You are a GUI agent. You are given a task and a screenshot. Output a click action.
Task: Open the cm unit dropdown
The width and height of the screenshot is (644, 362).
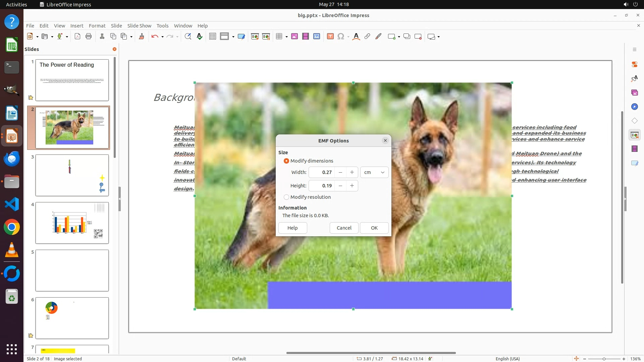pyautogui.click(x=374, y=172)
